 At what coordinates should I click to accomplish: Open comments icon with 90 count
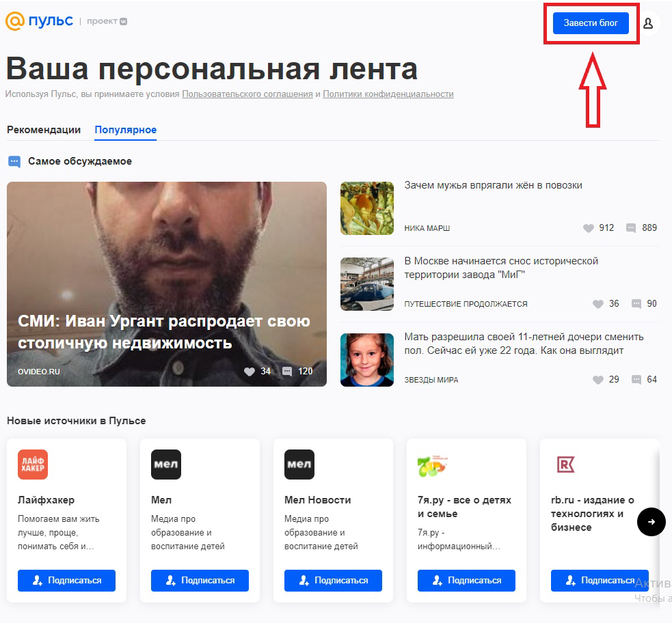coord(636,304)
